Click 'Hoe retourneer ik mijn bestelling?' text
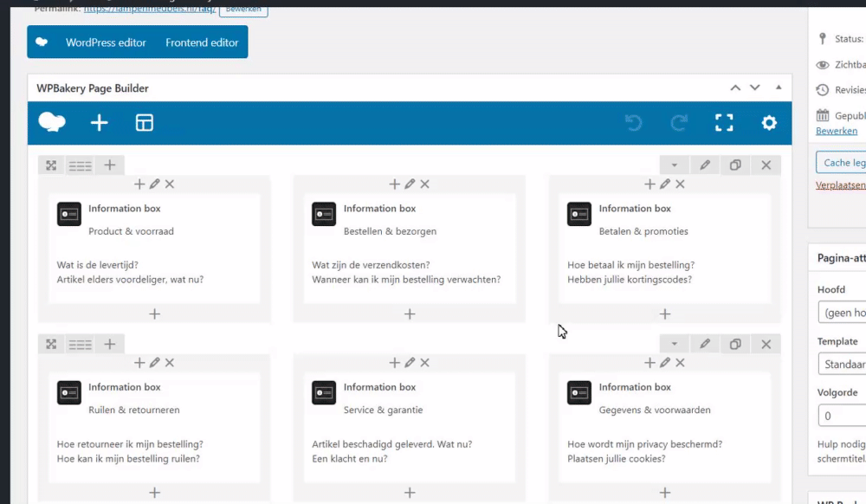This screenshot has width=866, height=504. click(x=130, y=444)
